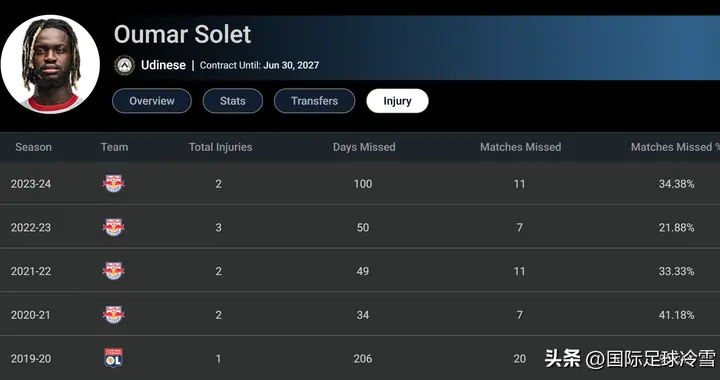Go to the Transfers tab
Screen dimensions: 720x380
(x=315, y=101)
